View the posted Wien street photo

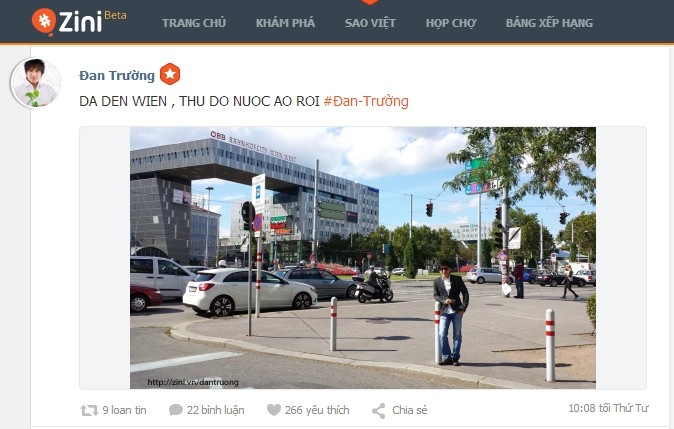363,258
